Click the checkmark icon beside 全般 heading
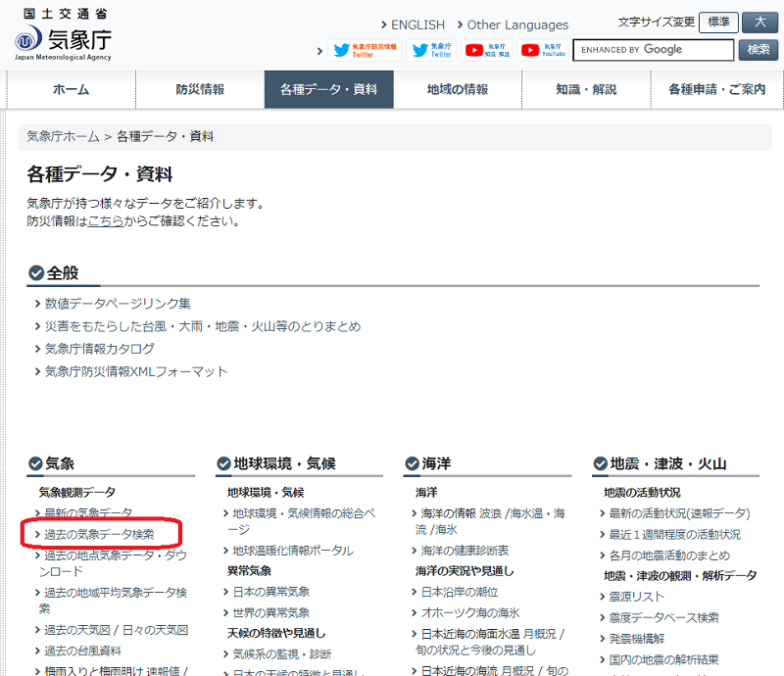This screenshot has width=784, height=676. [36, 273]
